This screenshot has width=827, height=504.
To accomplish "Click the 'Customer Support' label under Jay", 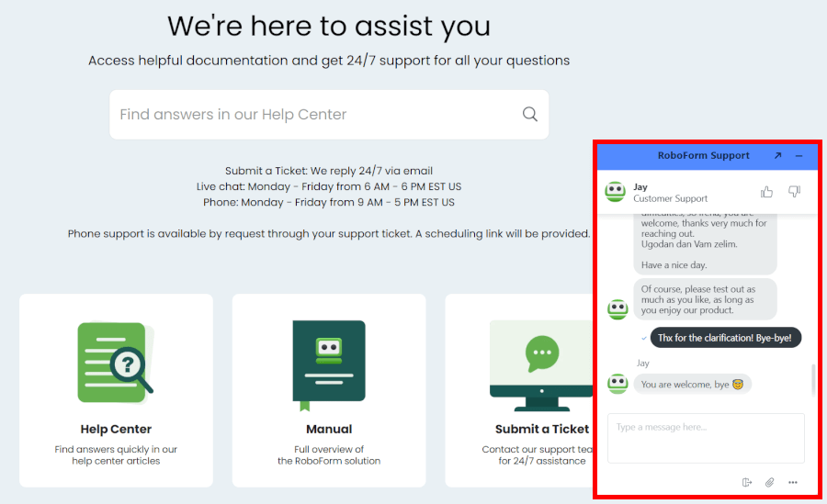I will (671, 198).
